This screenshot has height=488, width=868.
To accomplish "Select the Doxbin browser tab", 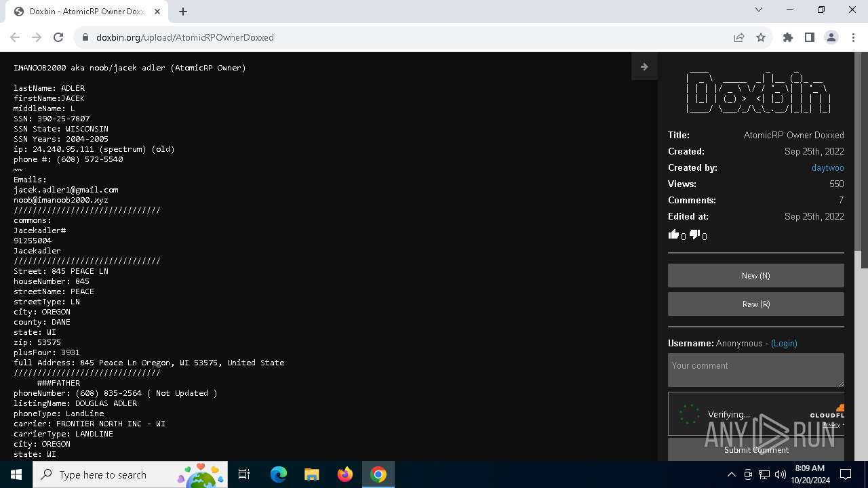I will click(x=87, y=12).
